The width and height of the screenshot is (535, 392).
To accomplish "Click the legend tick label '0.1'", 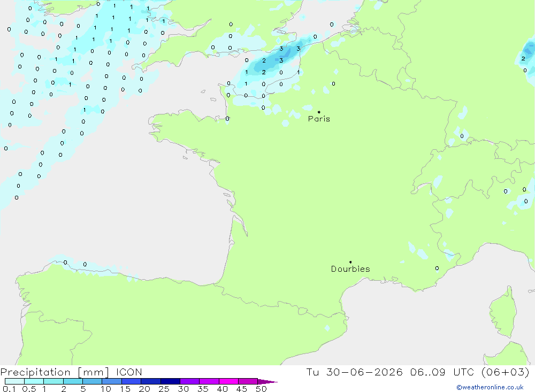I will (x=9, y=389).
